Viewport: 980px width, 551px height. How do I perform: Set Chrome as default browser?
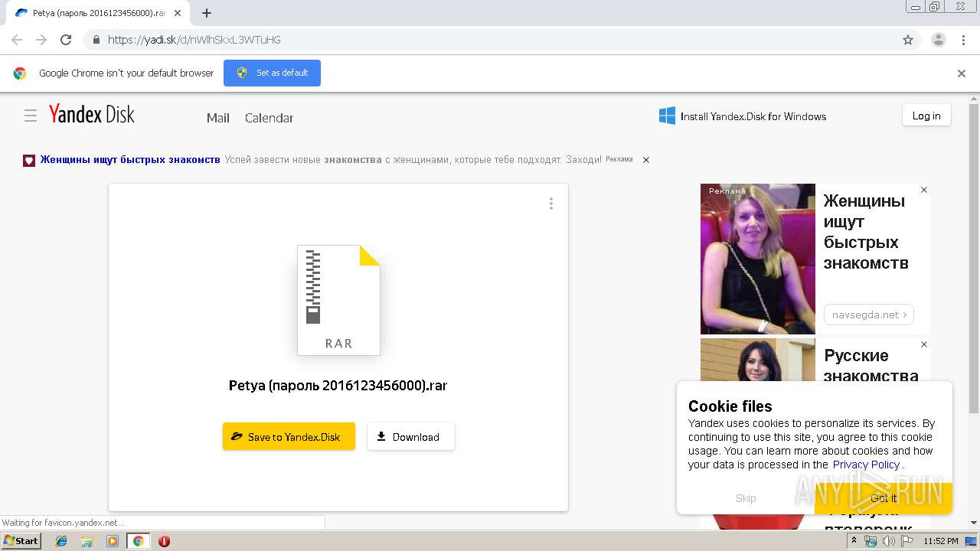(x=272, y=73)
